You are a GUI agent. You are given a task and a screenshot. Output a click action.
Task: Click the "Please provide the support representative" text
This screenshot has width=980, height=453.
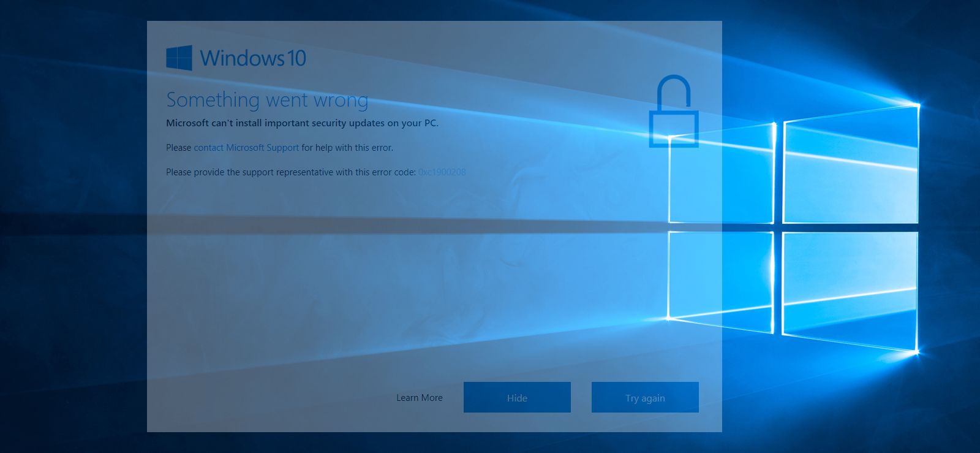coord(291,172)
